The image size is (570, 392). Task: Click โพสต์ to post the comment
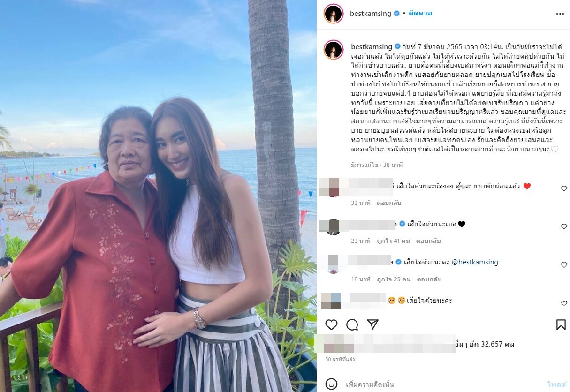[x=557, y=384]
